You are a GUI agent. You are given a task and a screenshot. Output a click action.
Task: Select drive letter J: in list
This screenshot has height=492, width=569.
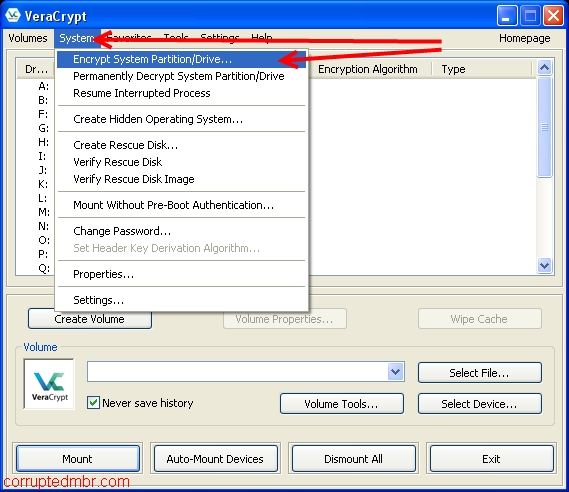[43, 170]
